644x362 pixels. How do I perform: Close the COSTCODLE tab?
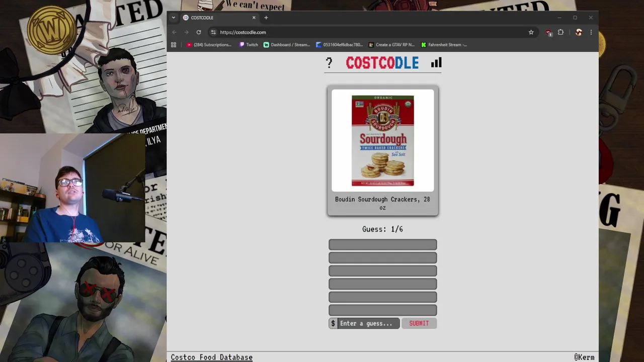254,18
